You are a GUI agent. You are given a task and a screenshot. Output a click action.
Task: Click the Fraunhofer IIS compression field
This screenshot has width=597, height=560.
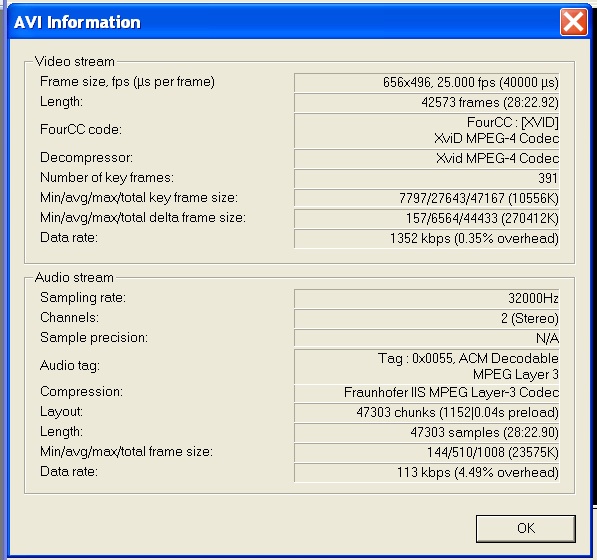[426, 392]
